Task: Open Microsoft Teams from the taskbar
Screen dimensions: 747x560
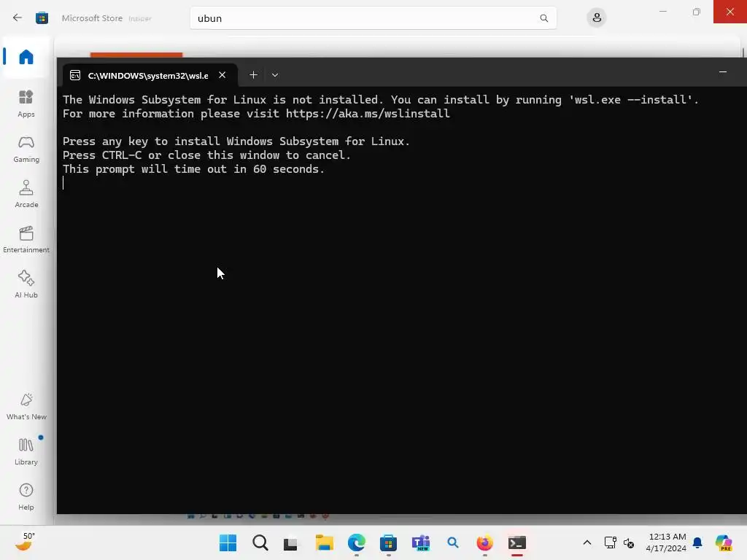Action: [x=421, y=542]
